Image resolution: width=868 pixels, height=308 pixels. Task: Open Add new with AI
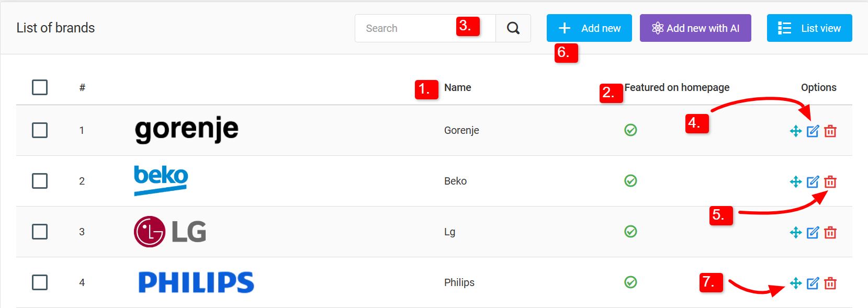coord(695,28)
